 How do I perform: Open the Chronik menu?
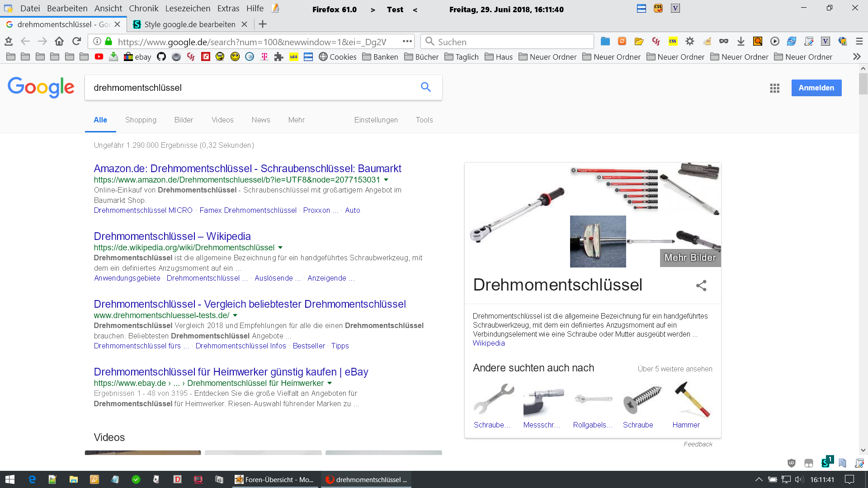tap(143, 9)
